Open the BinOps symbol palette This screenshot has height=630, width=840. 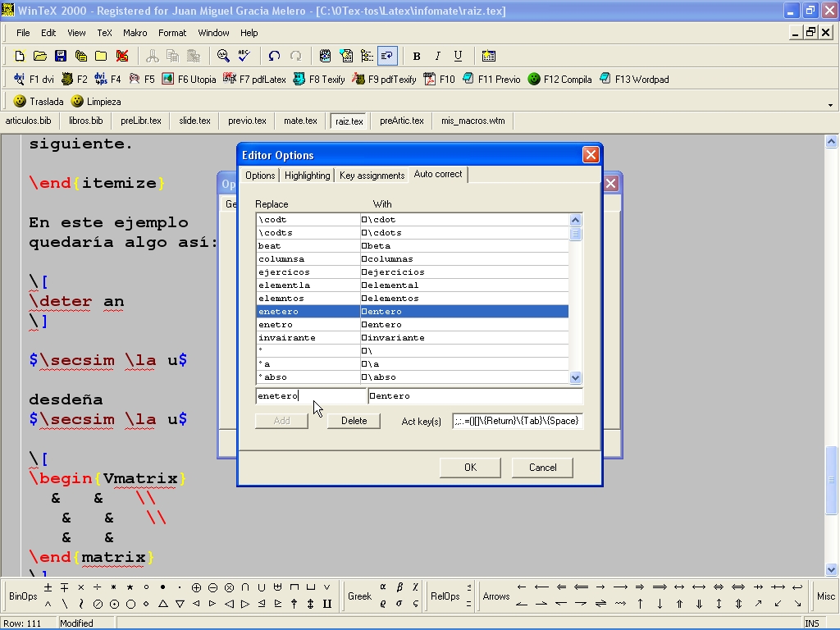coord(23,596)
